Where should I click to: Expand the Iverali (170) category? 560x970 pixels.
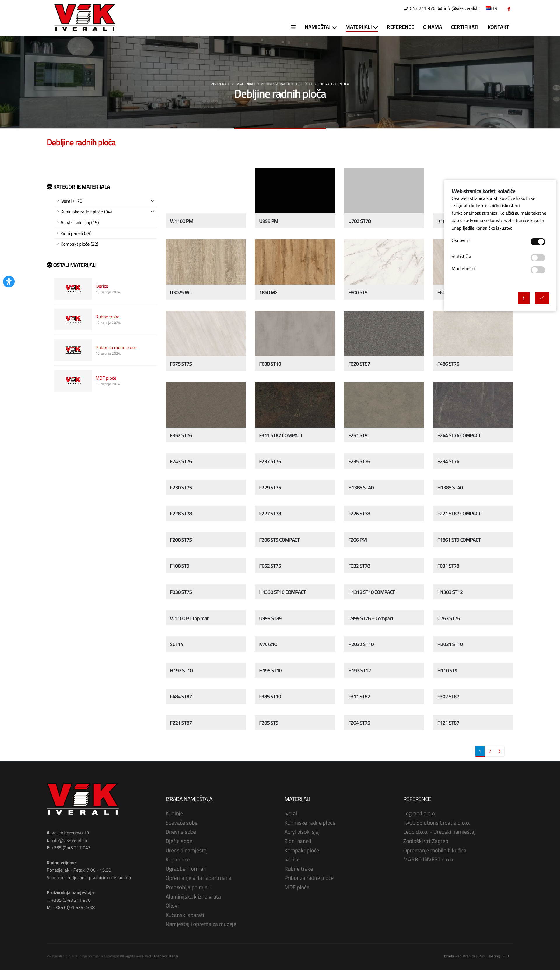(x=152, y=201)
